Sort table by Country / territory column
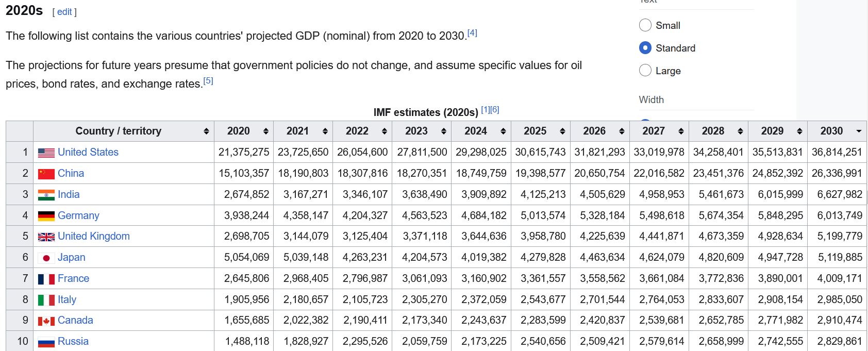Viewport: 868px width, 351px height. tap(123, 131)
